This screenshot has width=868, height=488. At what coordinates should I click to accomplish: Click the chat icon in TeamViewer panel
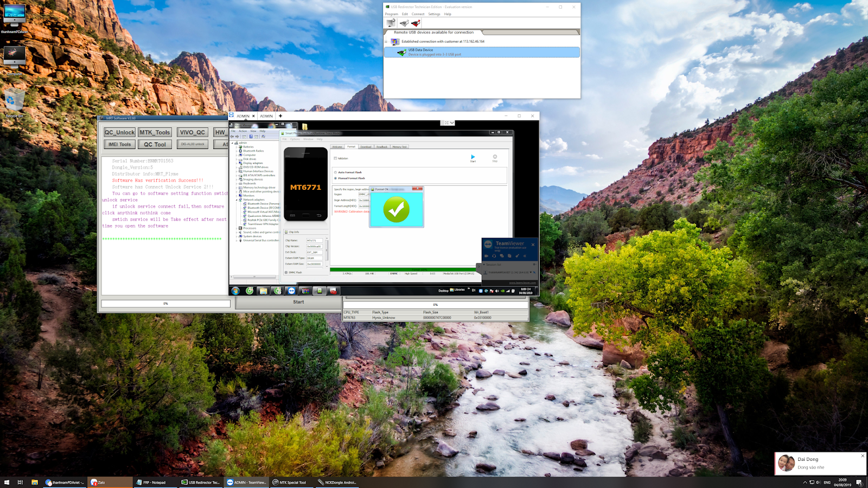pos(502,256)
